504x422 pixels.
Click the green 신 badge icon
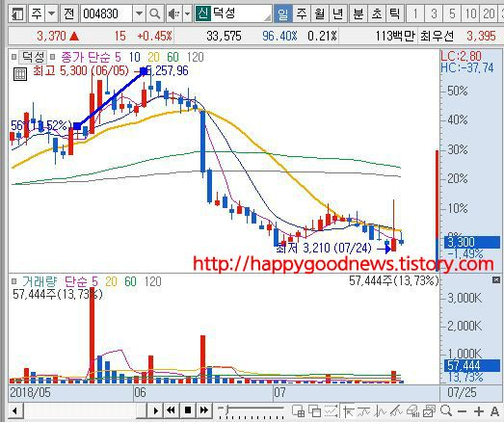202,13
